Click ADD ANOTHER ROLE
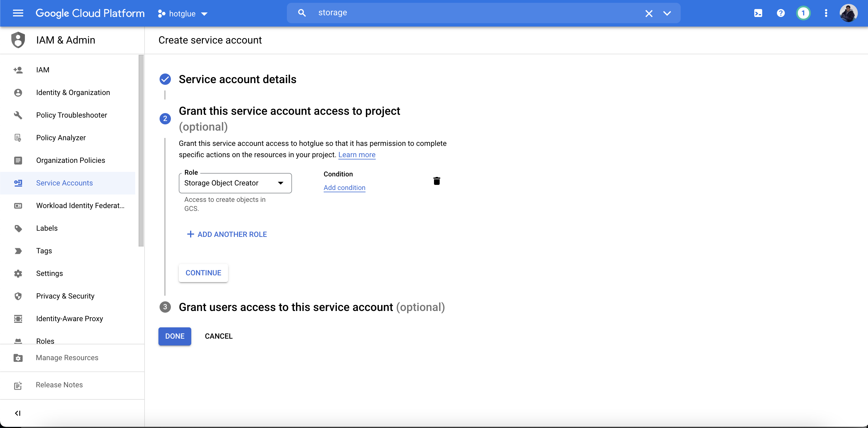Image resolution: width=868 pixels, height=428 pixels. (227, 234)
